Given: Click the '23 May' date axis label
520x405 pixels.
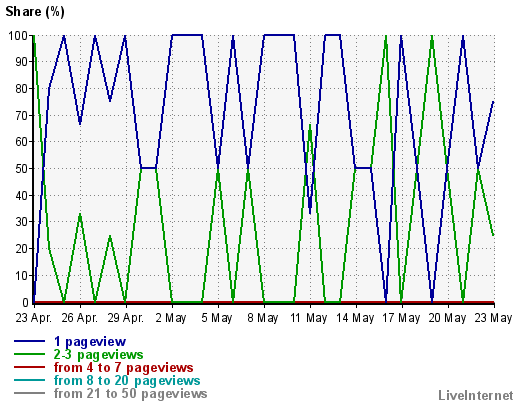Looking at the screenshot, I should tap(493, 318).
